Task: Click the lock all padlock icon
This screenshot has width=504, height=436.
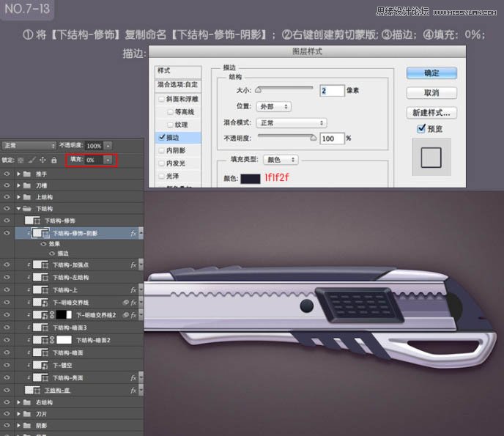Action: pos(54,160)
